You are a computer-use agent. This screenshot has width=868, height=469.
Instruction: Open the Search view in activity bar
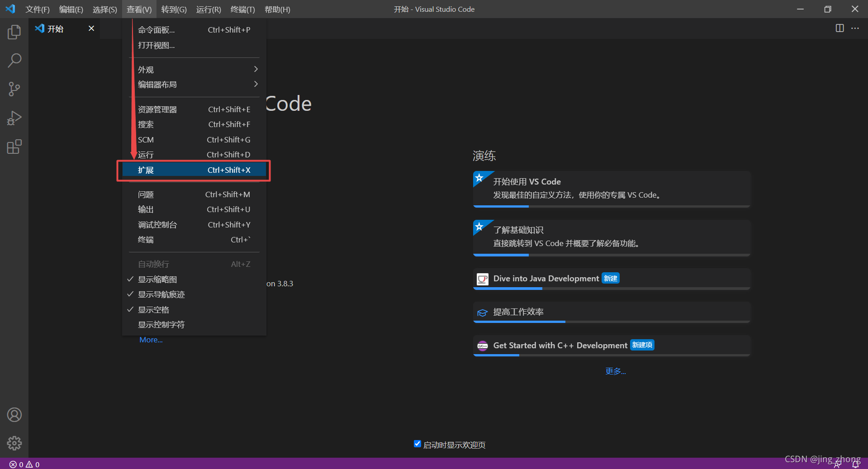tap(14, 61)
